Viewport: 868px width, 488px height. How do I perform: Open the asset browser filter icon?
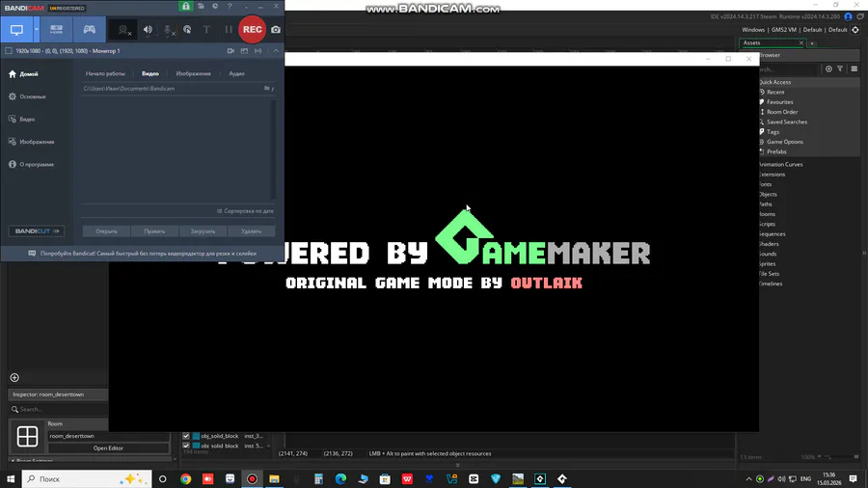pos(840,69)
